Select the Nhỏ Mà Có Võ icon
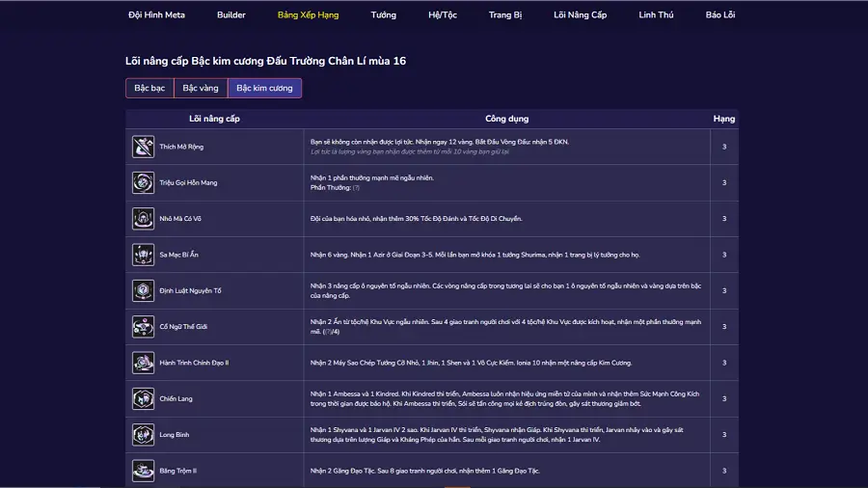 [x=143, y=219]
